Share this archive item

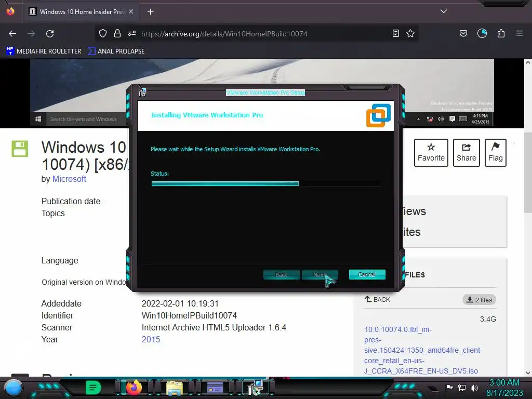coord(467,153)
